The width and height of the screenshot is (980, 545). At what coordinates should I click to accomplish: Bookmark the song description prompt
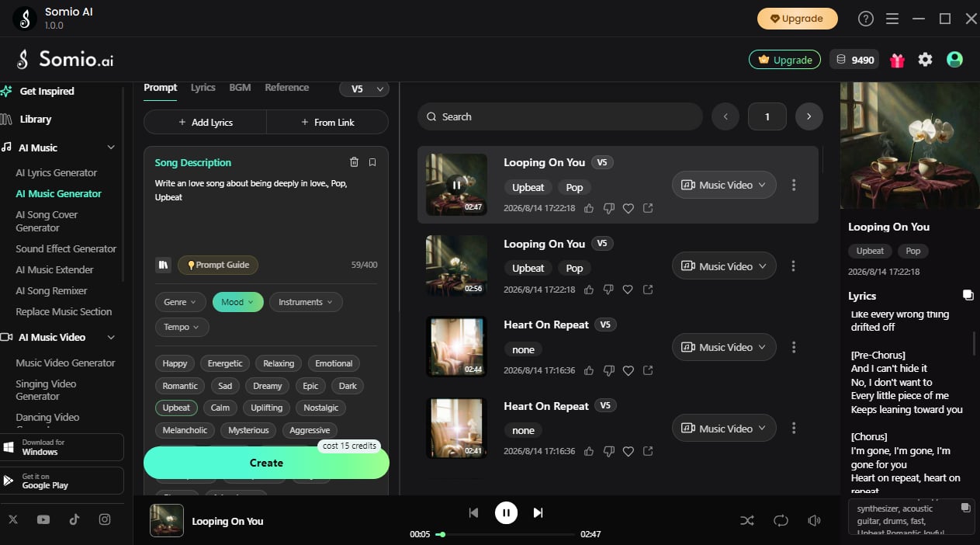point(372,162)
